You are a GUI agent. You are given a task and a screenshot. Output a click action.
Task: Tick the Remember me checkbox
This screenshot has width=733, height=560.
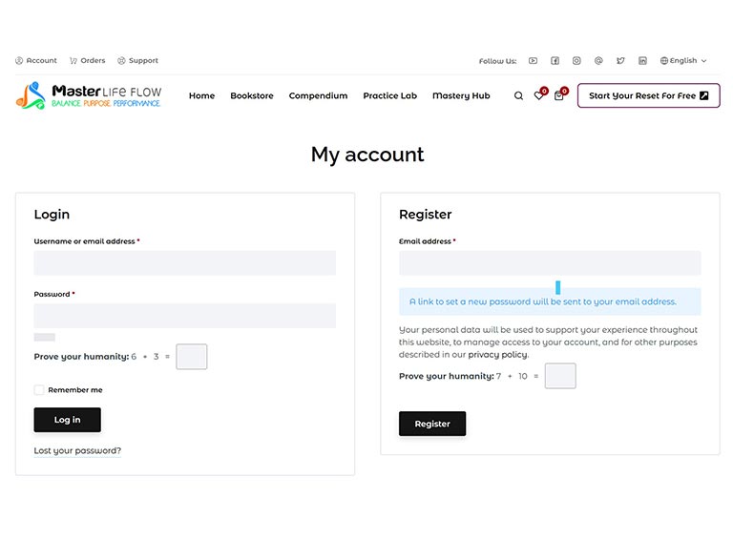coord(39,390)
